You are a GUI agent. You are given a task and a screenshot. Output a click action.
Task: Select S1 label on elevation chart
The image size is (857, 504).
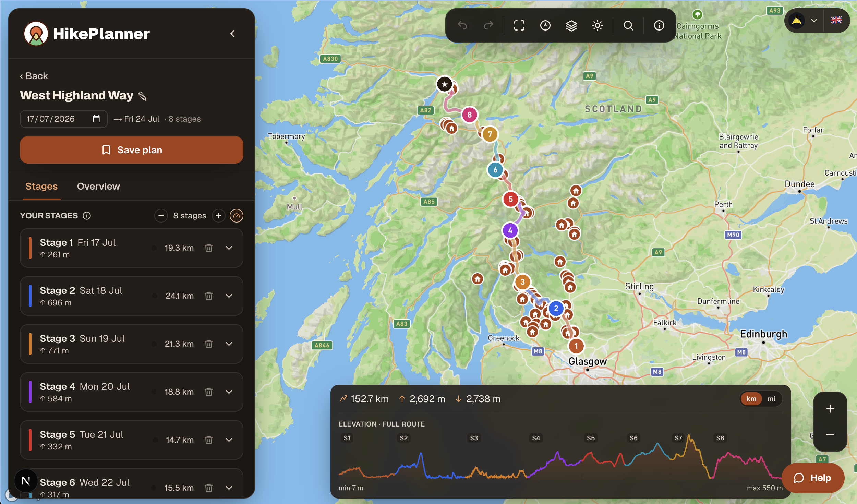(347, 438)
